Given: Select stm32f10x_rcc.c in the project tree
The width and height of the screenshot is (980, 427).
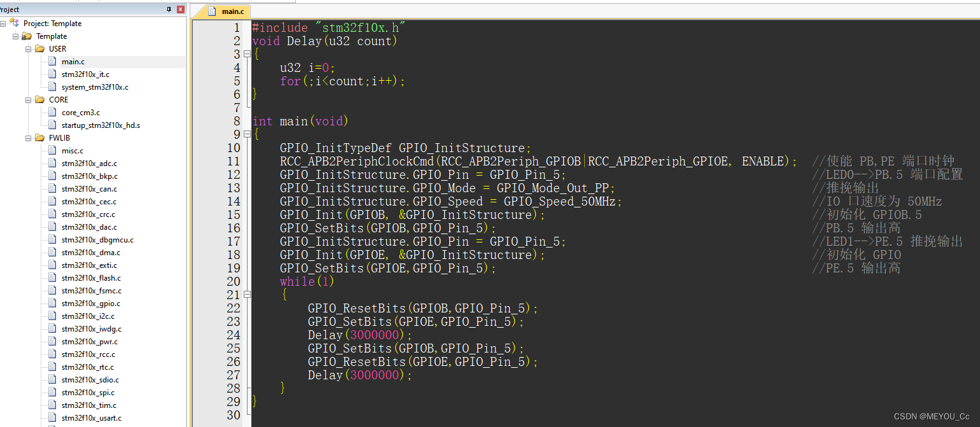Looking at the screenshot, I should (88, 354).
